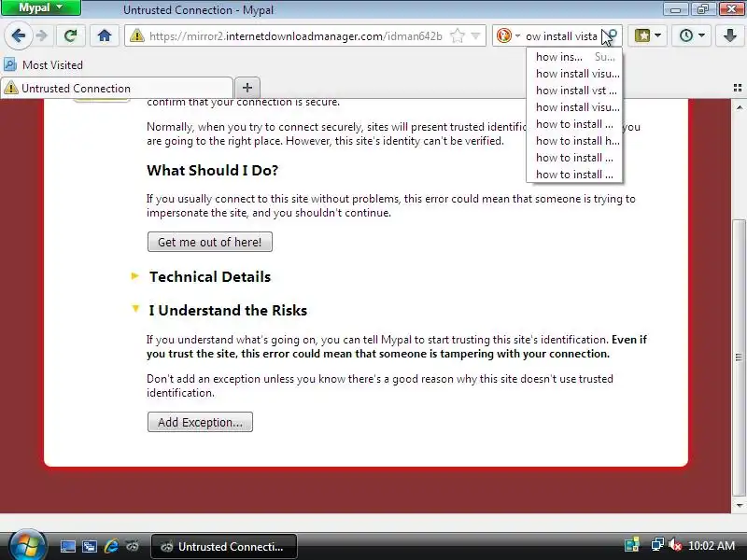Reload the current page

(x=71, y=35)
